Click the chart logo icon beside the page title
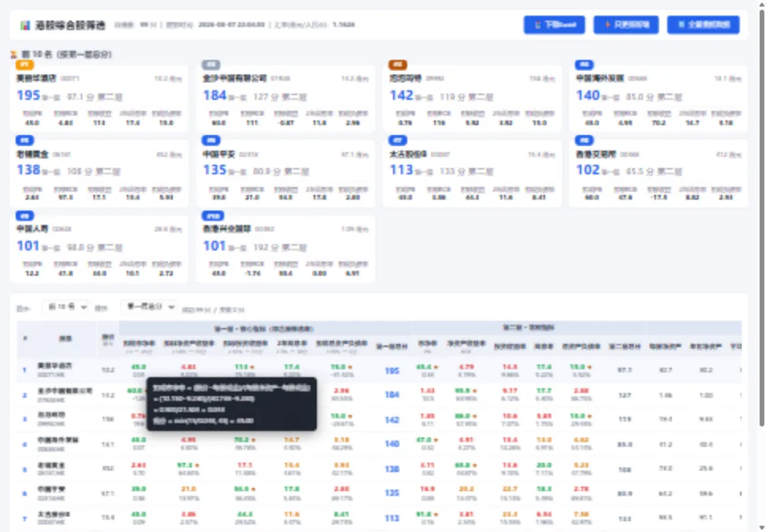 pyautogui.click(x=25, y=26)
